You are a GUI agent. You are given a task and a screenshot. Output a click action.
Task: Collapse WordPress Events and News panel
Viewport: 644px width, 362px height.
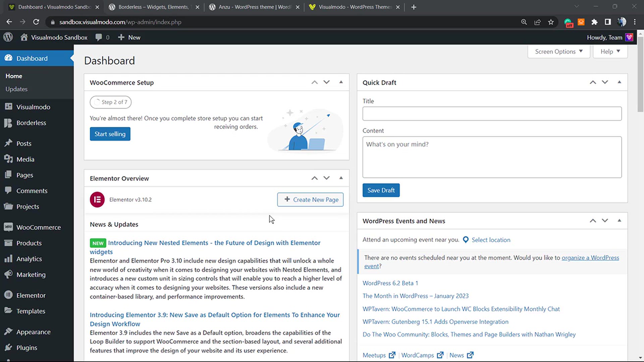[619, 221]
